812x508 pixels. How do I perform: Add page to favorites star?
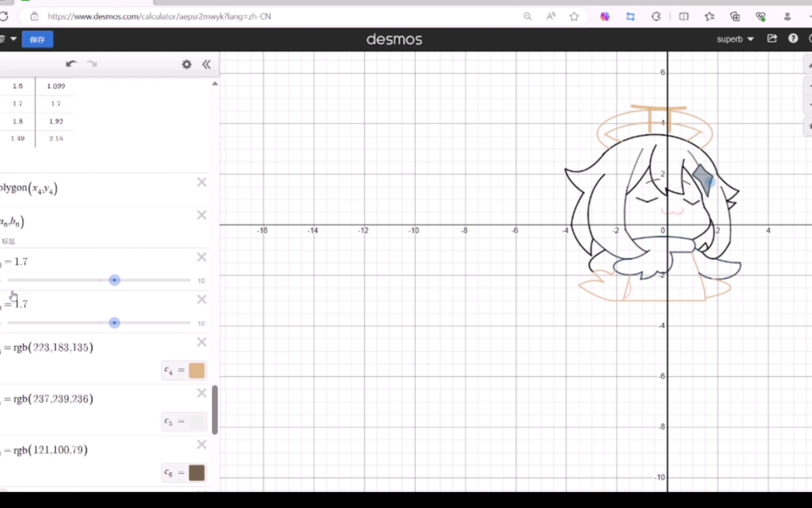pos(574,16)
